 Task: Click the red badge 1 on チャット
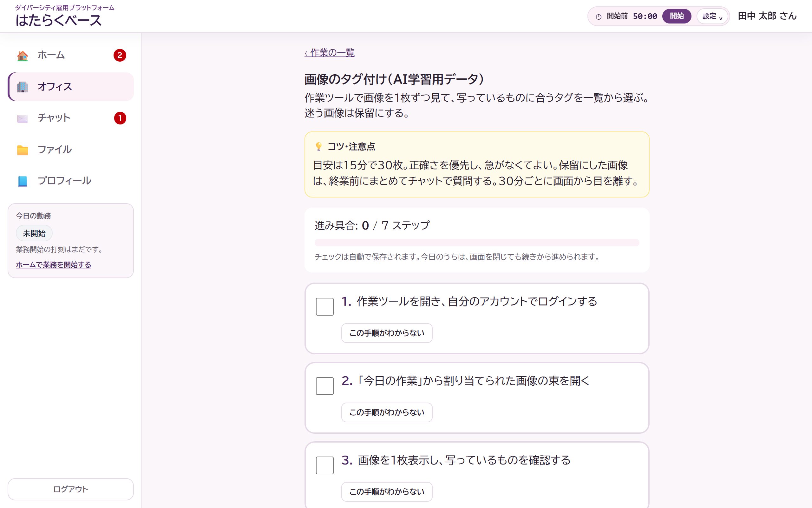(x=120, y=118)
